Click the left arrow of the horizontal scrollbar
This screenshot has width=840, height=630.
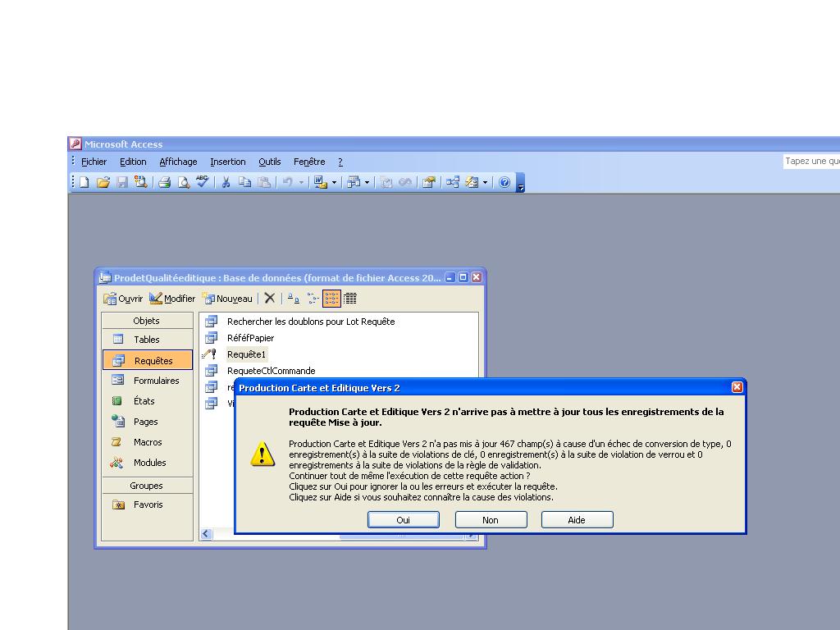(x=206, y=533)
